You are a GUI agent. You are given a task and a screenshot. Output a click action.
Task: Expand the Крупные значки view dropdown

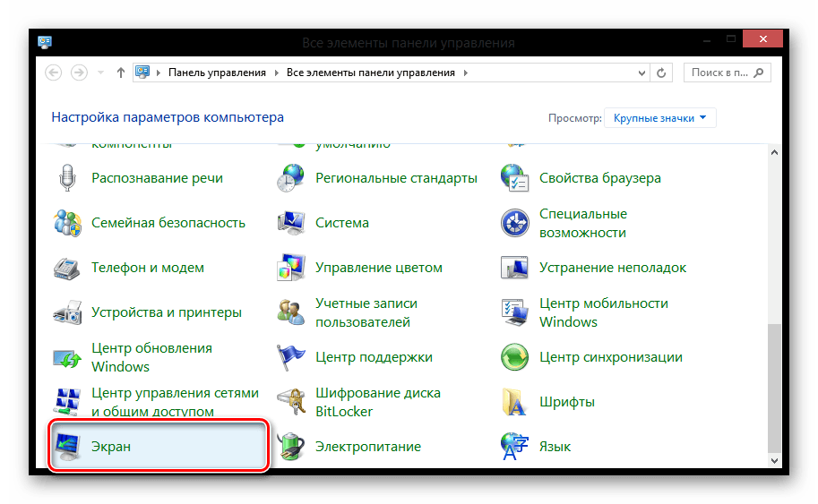pyautogui.click(x=660, y=117)
